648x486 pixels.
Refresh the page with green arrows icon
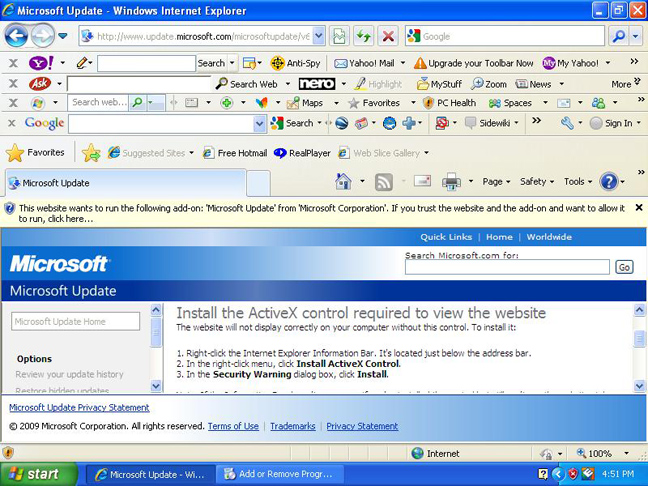pos(364,36)
